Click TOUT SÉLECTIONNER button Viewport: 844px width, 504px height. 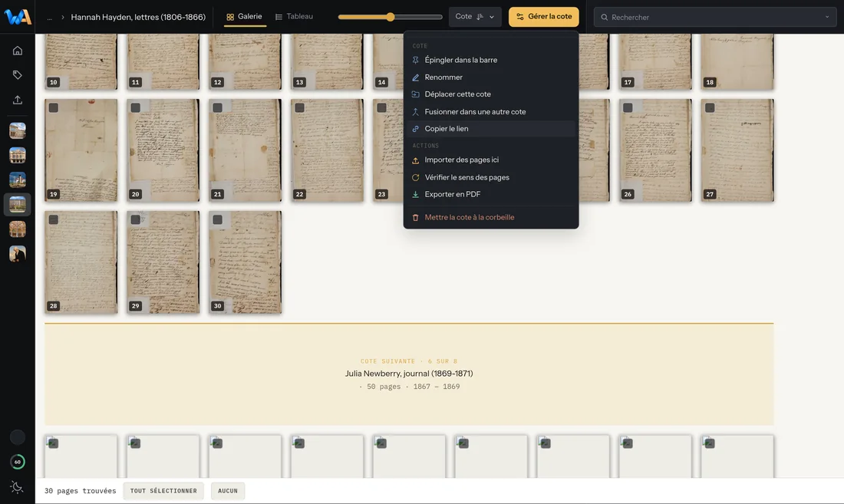click(x=163, y=490)
